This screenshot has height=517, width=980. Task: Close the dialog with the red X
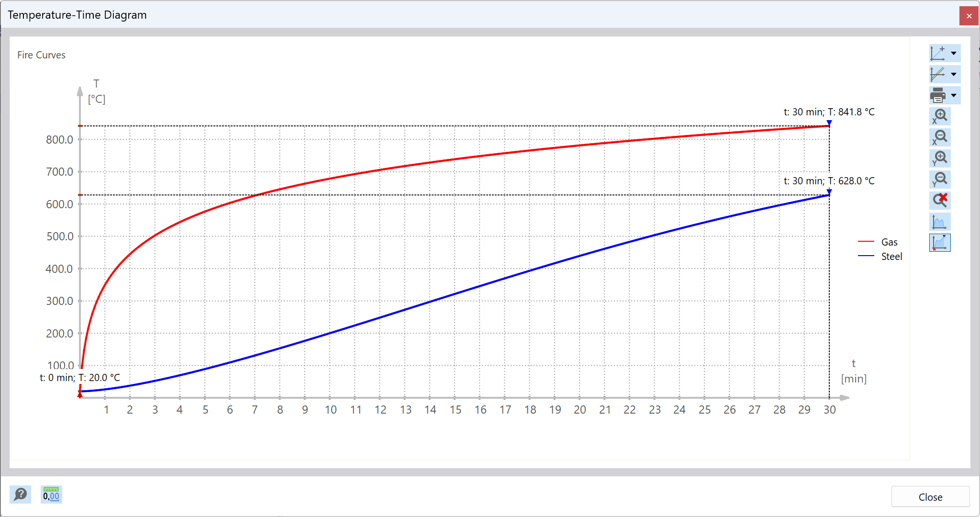(x=969, y=16)
